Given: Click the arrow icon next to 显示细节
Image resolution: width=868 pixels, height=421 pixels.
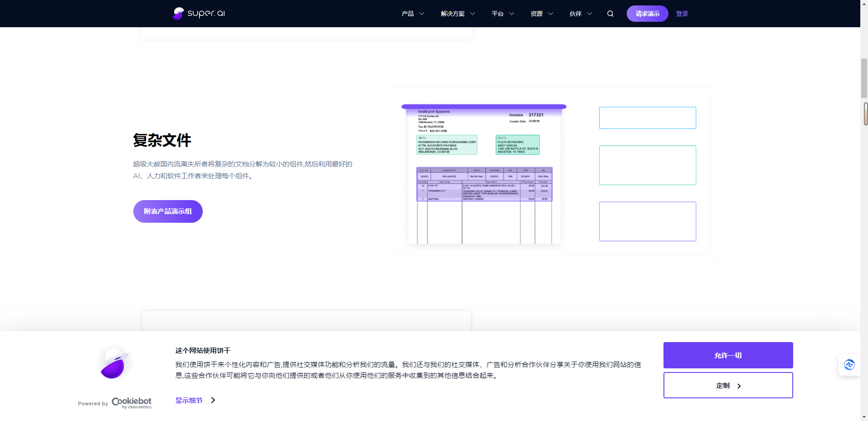Looking at the screenshot, I should pyautogui.click(x=213, y=400).
